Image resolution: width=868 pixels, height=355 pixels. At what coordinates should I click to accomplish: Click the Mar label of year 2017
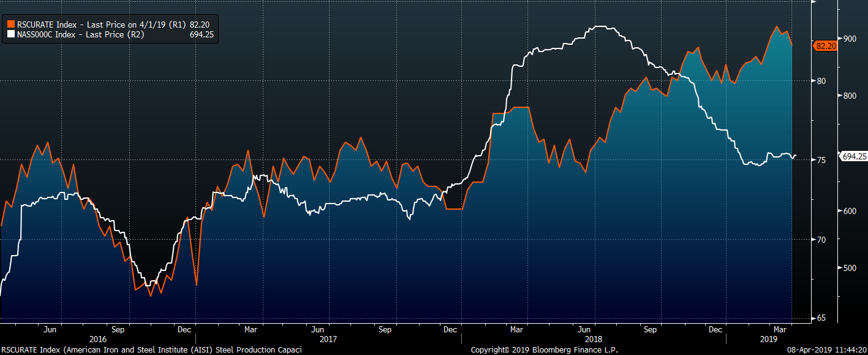pyautogui.click(x=251, y=329)
